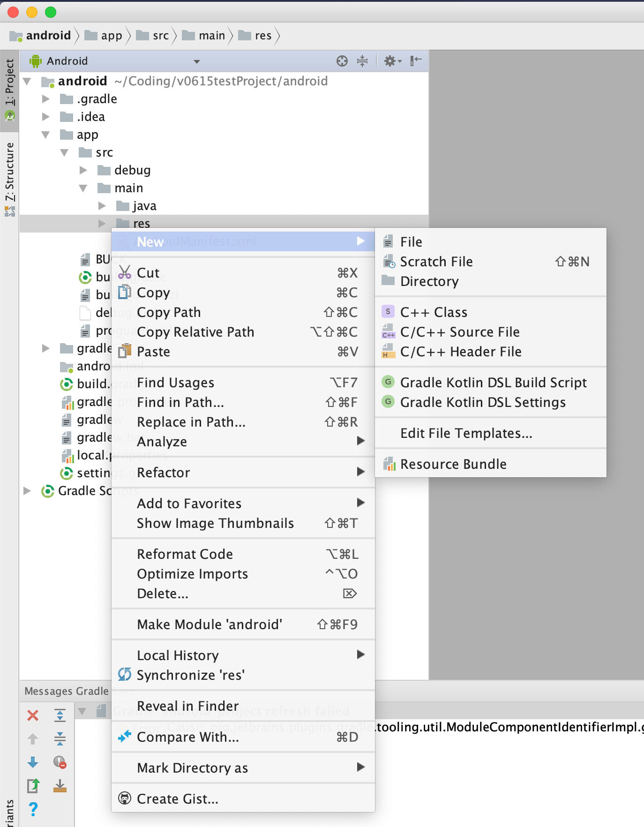Image resolution: width=644 pixels, height=827 pixels.
Task: Close the Messages panel with red X
Action: 33,715
